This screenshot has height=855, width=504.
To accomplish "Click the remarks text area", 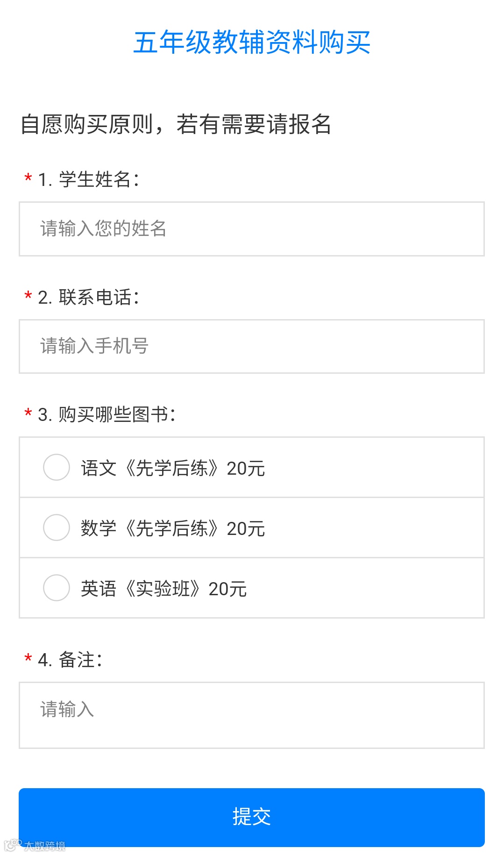I will point(251,715).
